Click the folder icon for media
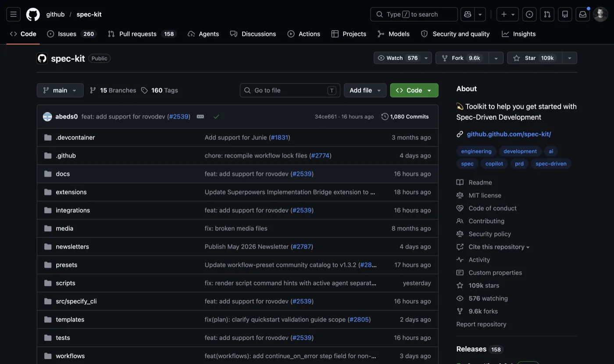This screenshot has width=614, height=364. point(48,228)
